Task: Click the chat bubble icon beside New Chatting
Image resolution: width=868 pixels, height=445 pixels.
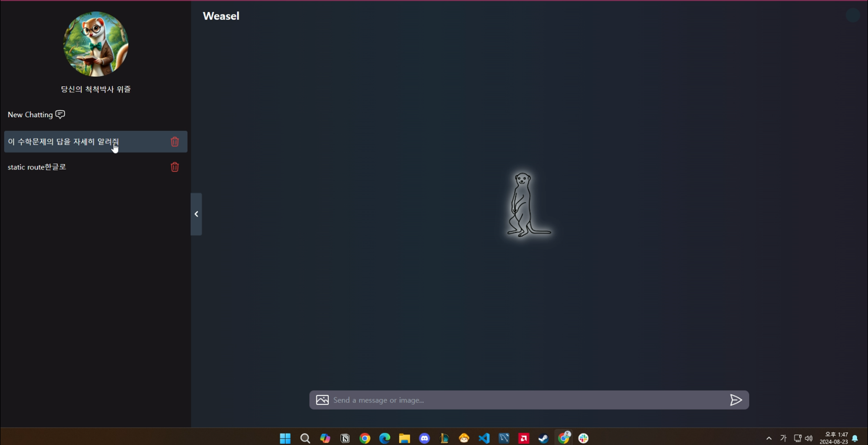Action: pyautogui.click(x=60, y=115)
